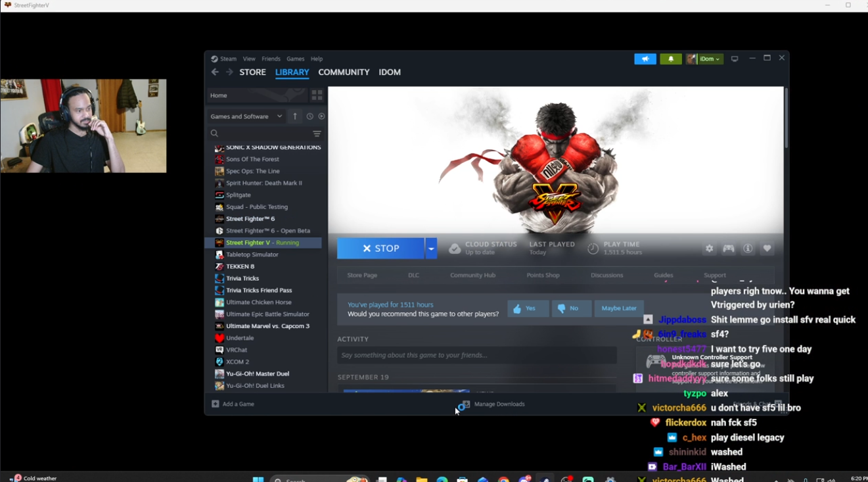Click the Cold weather taskbar widget
Viewport: 868px width, 482px height.
tap(33, 478)
